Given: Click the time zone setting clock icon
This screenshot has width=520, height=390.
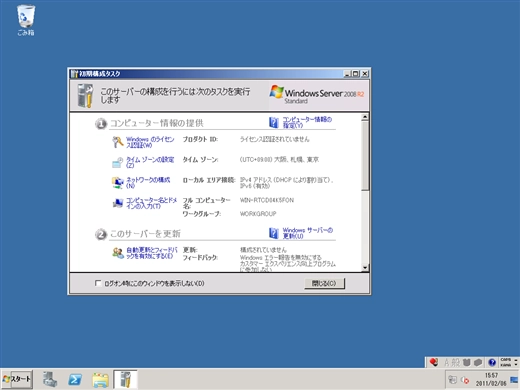Looking at the screenshot, I should click(x=117, y=162).
